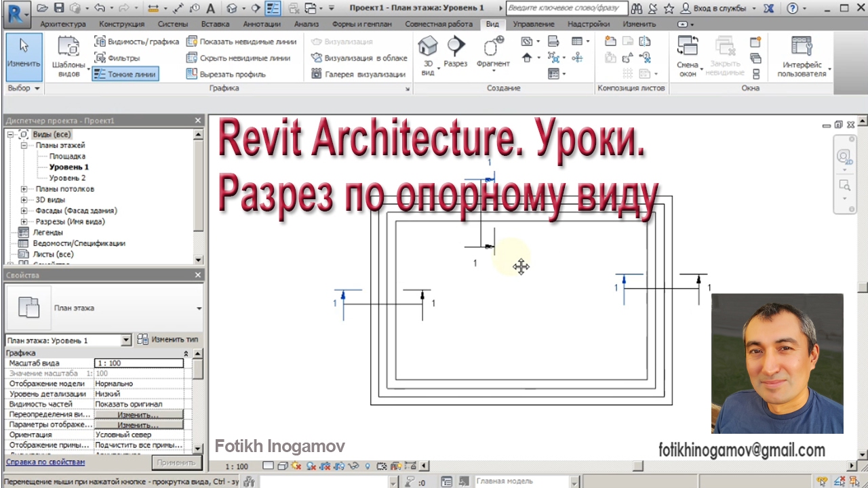Screen dimensions: 868x488
Task: Select the Разрез (Section) tool
Action: point(456,52)
